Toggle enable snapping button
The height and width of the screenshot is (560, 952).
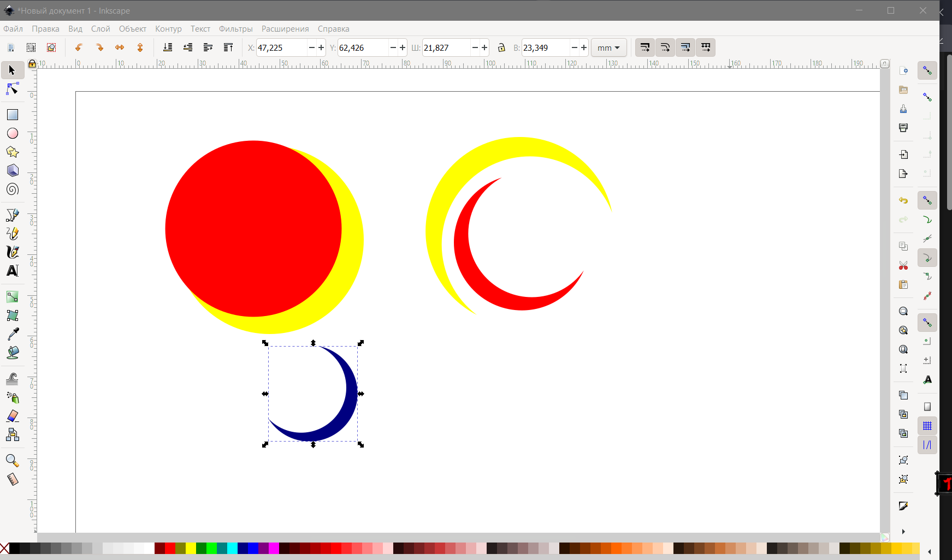click(x=927, y=70)
